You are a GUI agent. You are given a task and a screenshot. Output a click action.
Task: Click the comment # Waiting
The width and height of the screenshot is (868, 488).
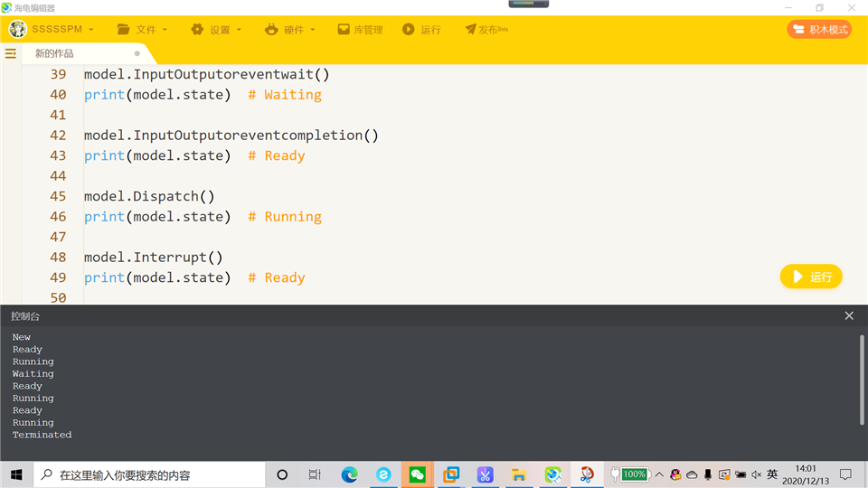pos(285,95)
